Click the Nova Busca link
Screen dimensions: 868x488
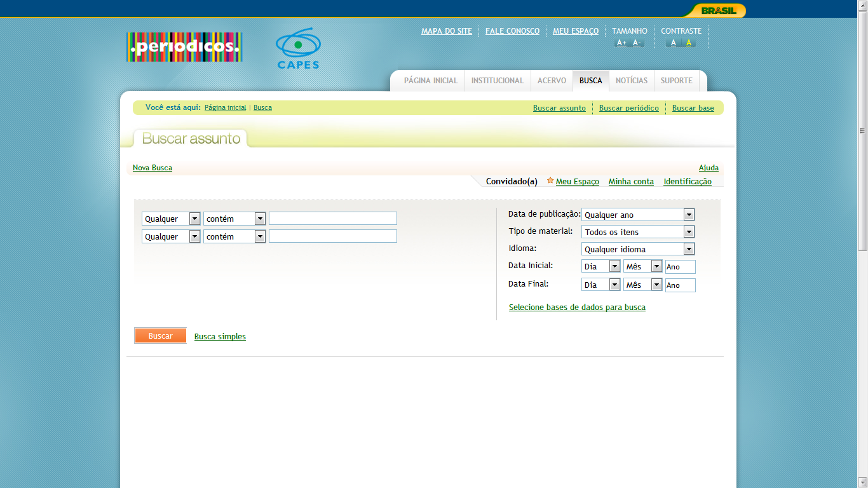pyautogui.click(x=153, y=168)
